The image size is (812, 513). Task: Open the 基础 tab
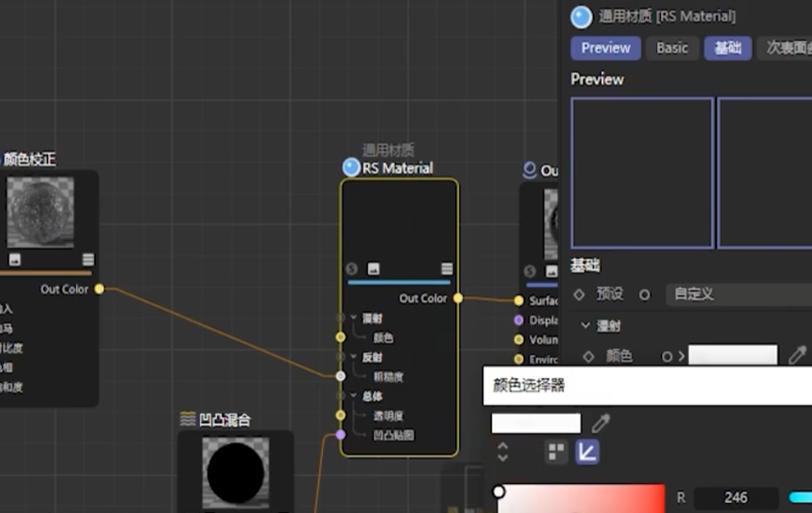[728, 48]
